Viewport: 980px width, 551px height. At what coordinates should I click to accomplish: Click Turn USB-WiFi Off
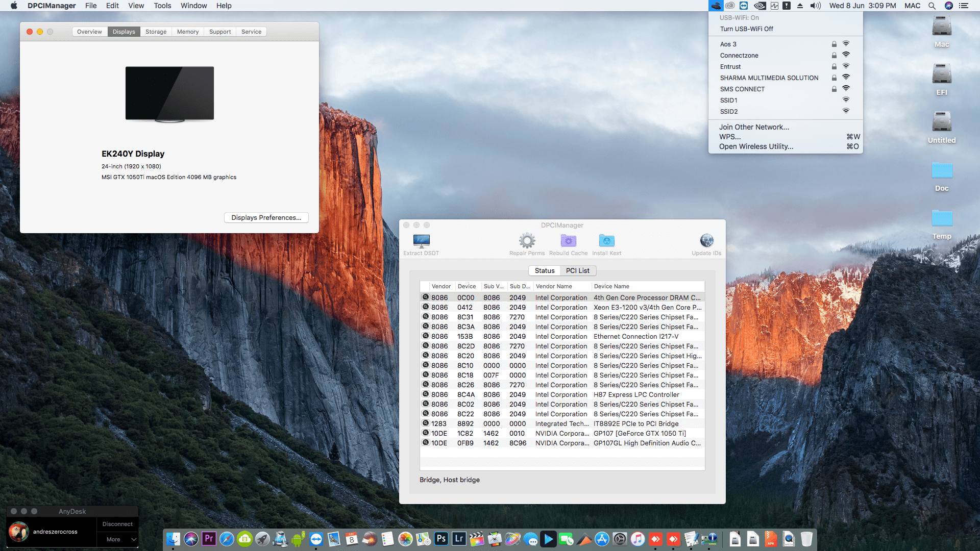(x=746, y=29)
